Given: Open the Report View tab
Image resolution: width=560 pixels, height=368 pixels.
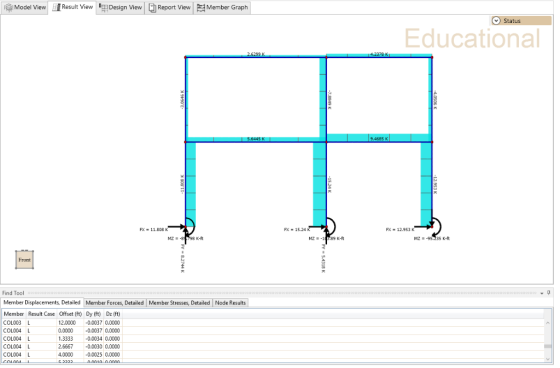Looking at the screenshot, I should tap(169, 7).
